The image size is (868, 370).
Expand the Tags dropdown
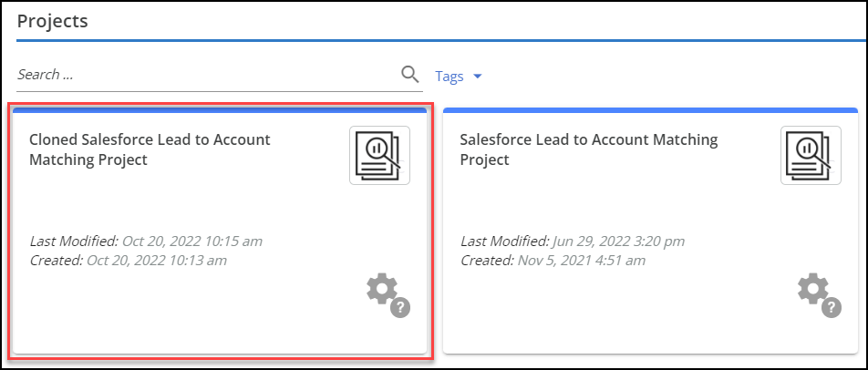point(459,77)
